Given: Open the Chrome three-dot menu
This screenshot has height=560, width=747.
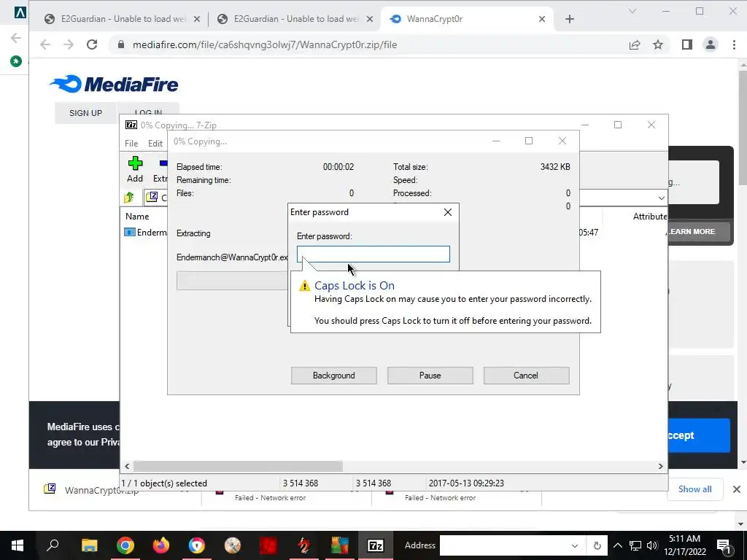Looking at the screenshot, I should (x=734, y=44).
